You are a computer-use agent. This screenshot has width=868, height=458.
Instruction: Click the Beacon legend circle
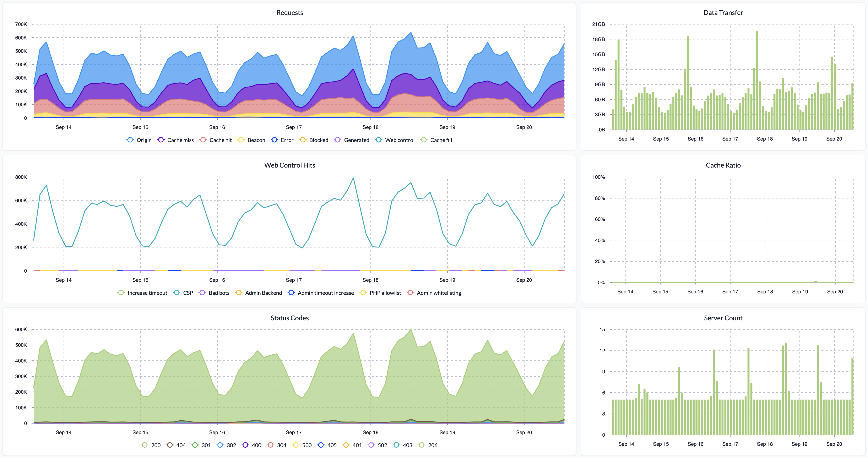[x=241, y=140]
